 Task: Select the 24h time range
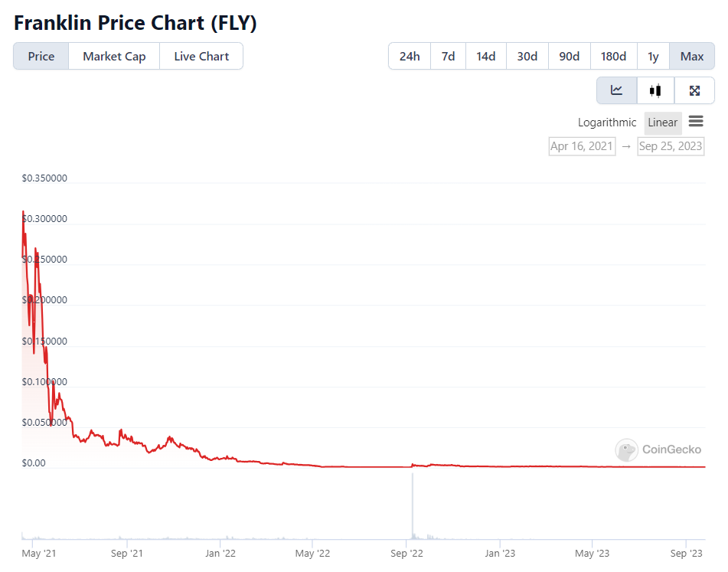pyautogui.click(x=410, y=57)
